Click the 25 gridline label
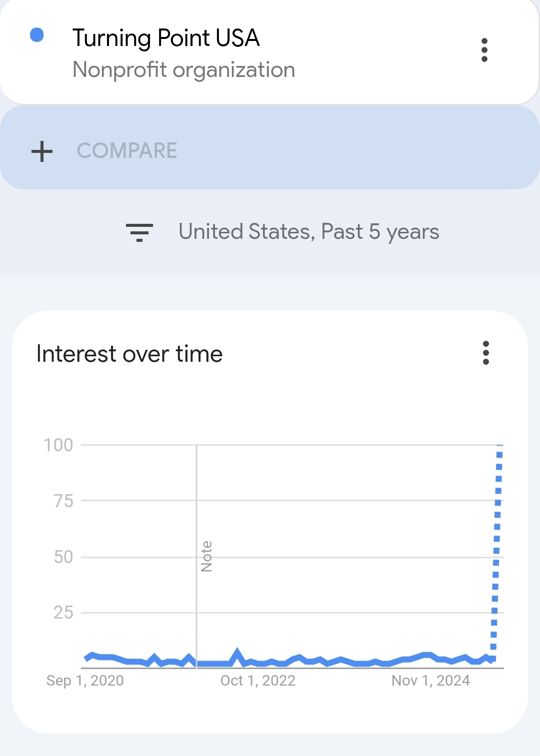This screenshot has width=540, height=756. coord(63,612)
